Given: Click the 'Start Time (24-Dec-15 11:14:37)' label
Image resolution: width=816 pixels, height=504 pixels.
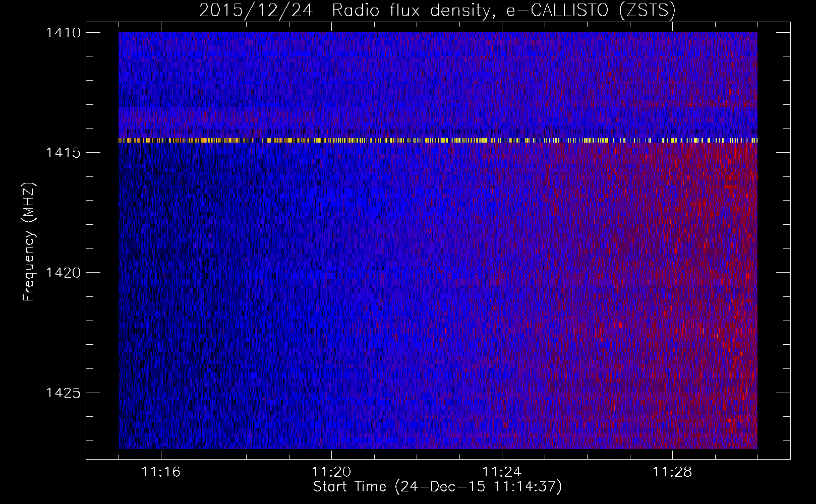Looking at the screenshot, I should pyautogui.click(x=437, y=487).
